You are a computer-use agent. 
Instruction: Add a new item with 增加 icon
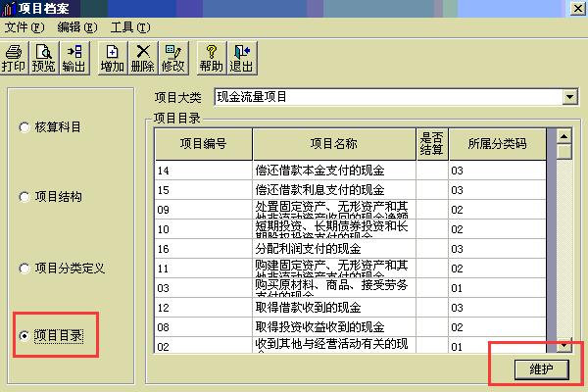113,58
